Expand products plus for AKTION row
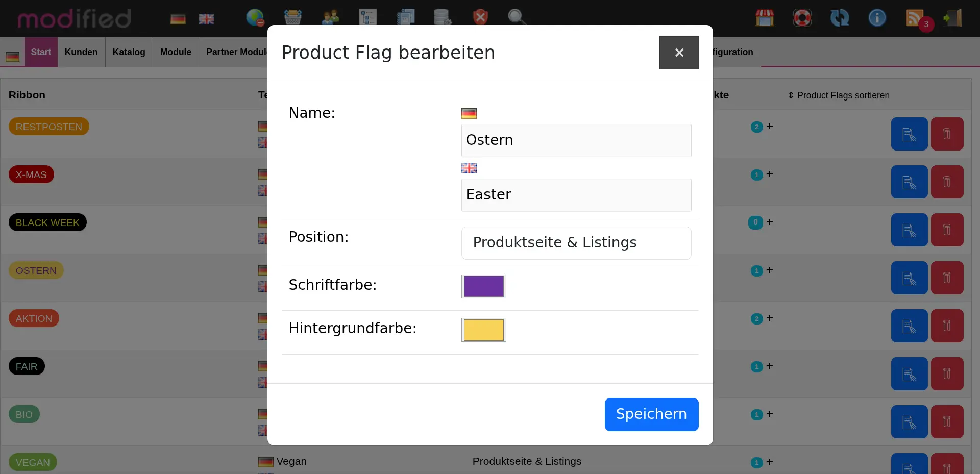980x474 pixels. click(770, 318)
